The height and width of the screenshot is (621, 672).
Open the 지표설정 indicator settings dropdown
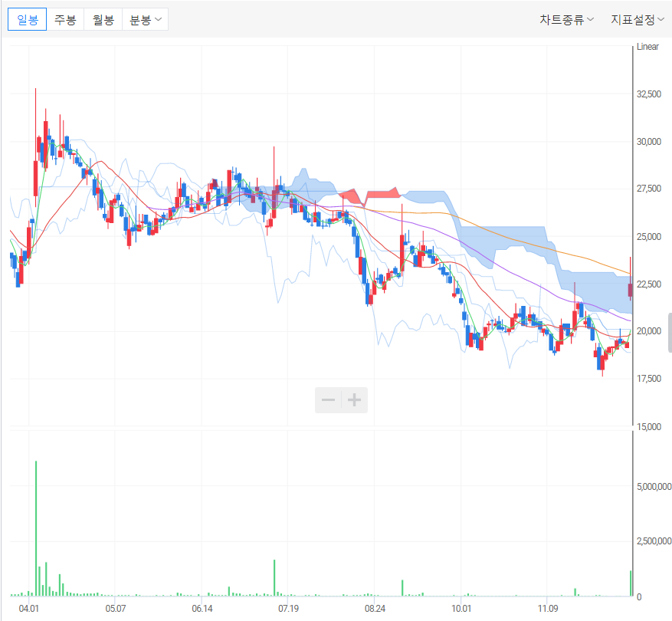(638, 19)
